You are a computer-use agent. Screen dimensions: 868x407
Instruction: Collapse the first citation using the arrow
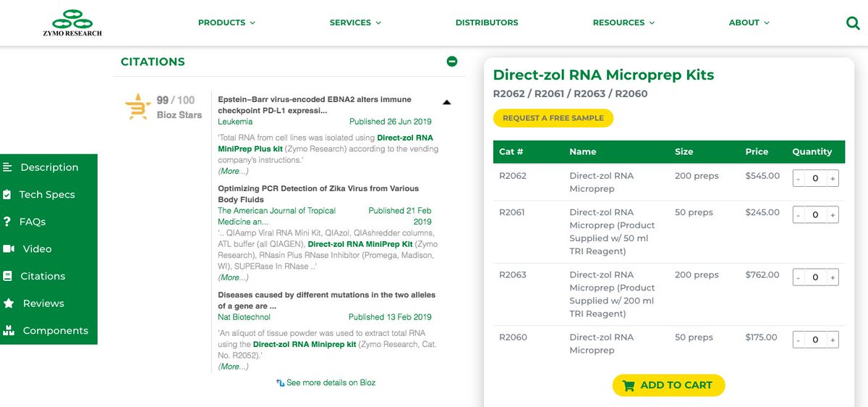pos(446,103)
